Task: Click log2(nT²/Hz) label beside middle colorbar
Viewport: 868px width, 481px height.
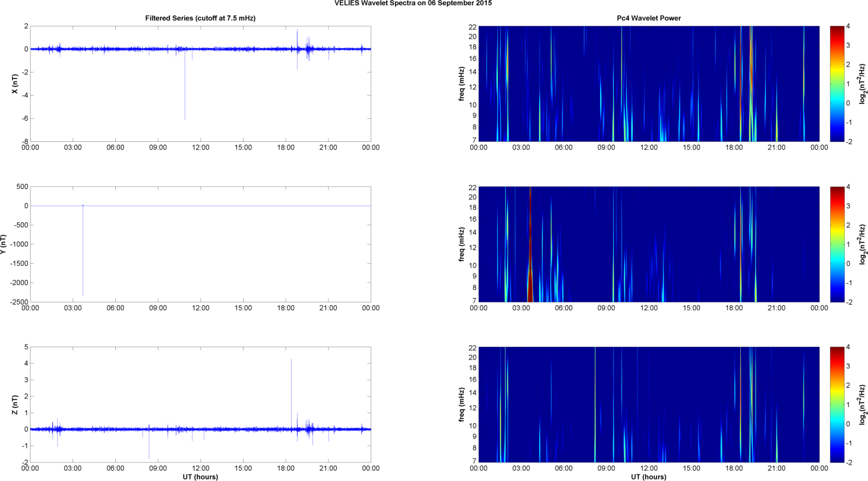Action: point(862,244)
